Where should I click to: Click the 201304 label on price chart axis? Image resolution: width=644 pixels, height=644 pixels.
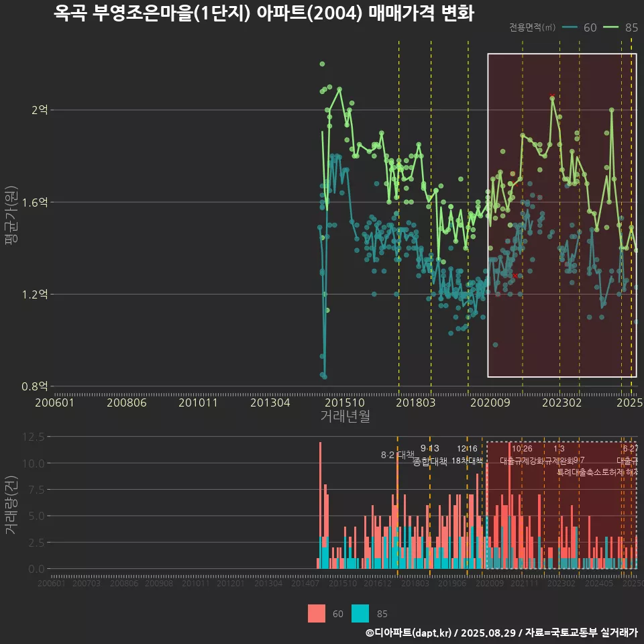(270, 402)
